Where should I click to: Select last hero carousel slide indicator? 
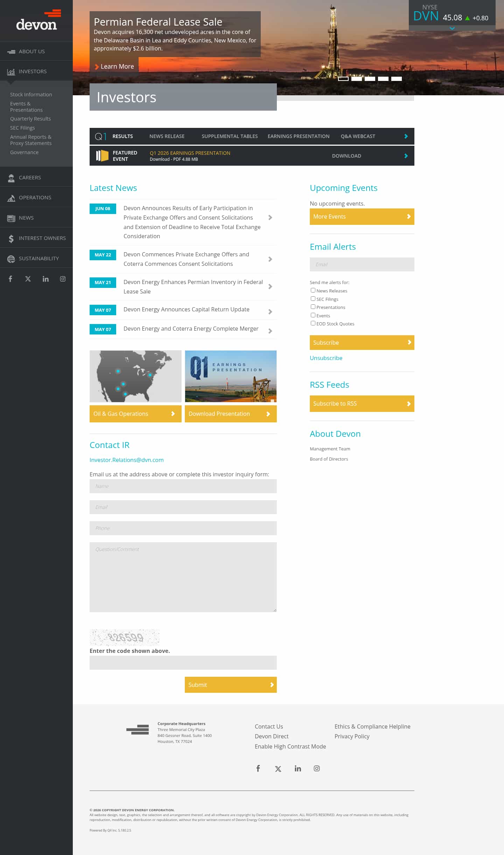point(397,79)
